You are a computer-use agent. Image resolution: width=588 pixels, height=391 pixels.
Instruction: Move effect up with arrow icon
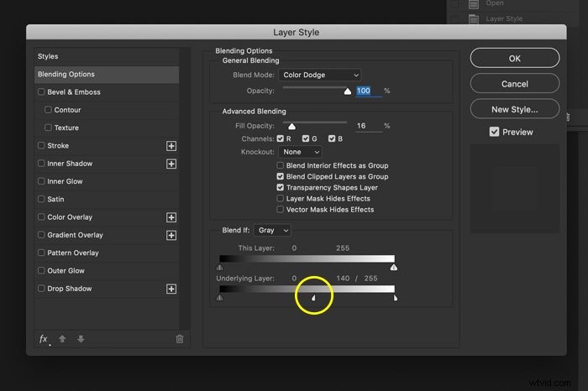pos(62,339)
